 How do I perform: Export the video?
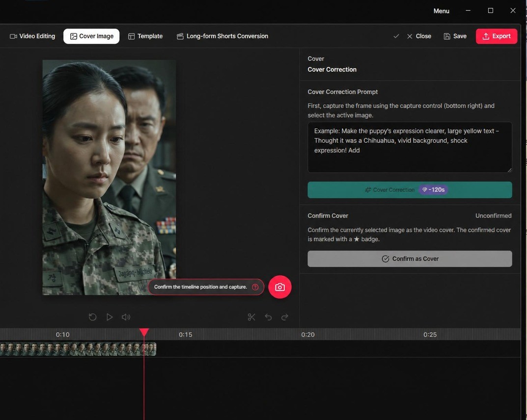[x=497, y=36]
